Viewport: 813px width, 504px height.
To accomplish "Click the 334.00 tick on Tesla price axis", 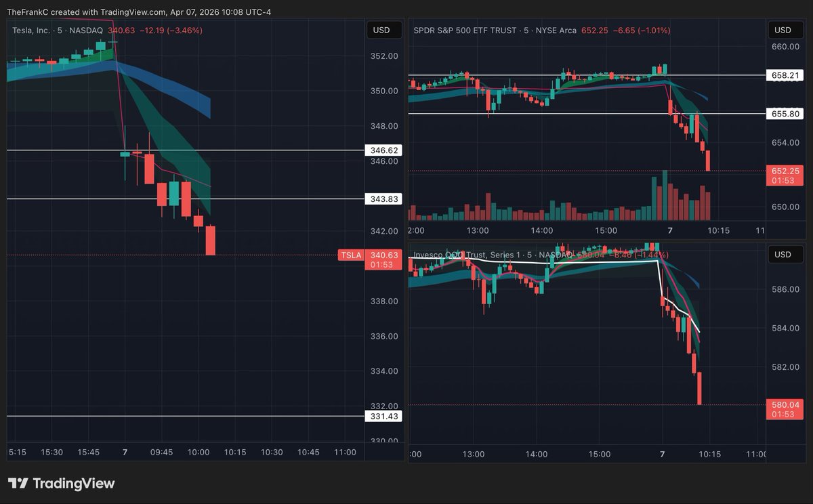I will click(383, 371).
